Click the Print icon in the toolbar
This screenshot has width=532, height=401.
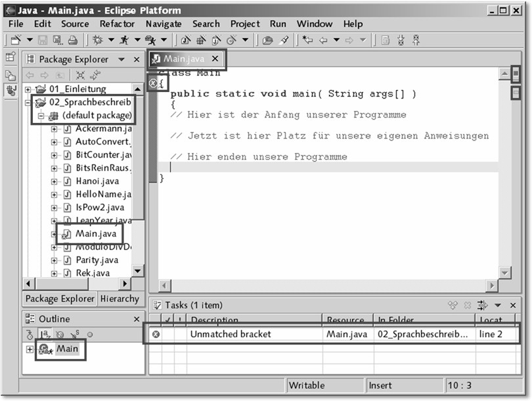point(73,41)
